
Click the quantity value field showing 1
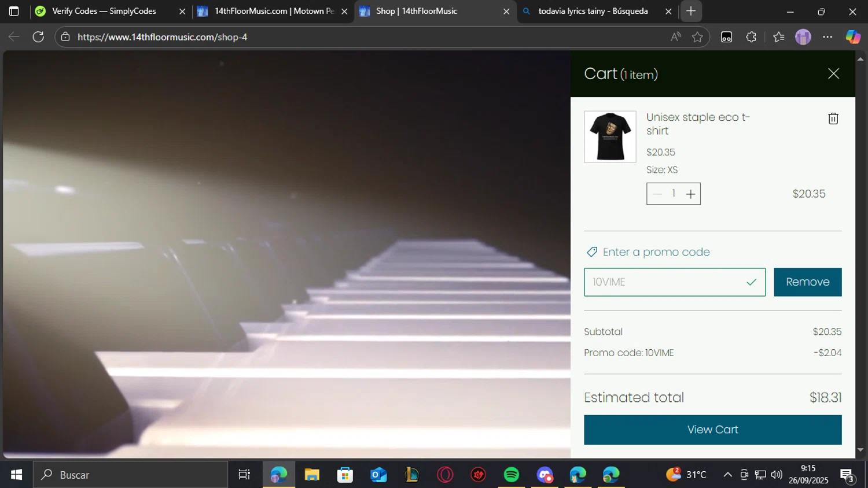(674, 194)
